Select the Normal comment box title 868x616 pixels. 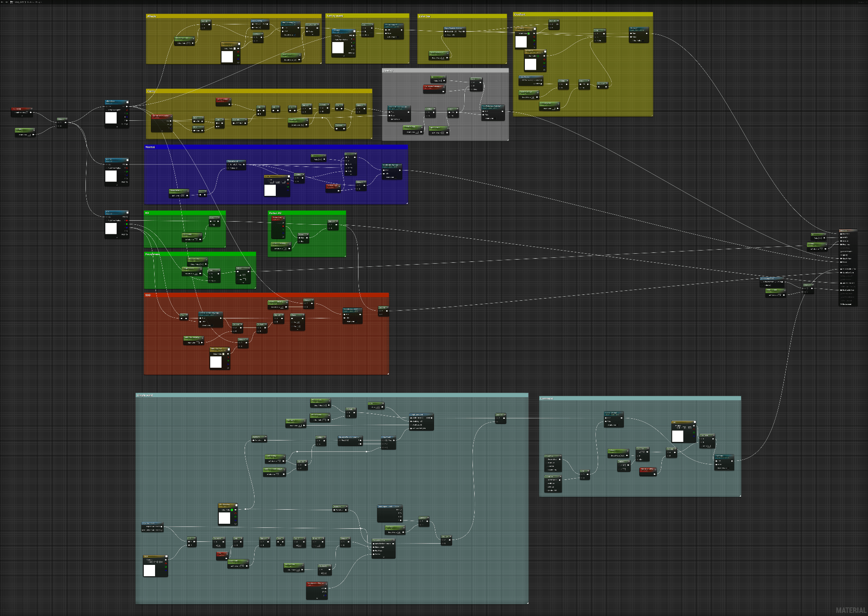(150, 147)
